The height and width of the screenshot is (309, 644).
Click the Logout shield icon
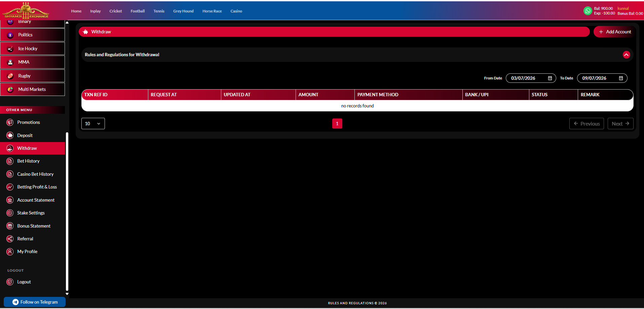click(10, 282)
